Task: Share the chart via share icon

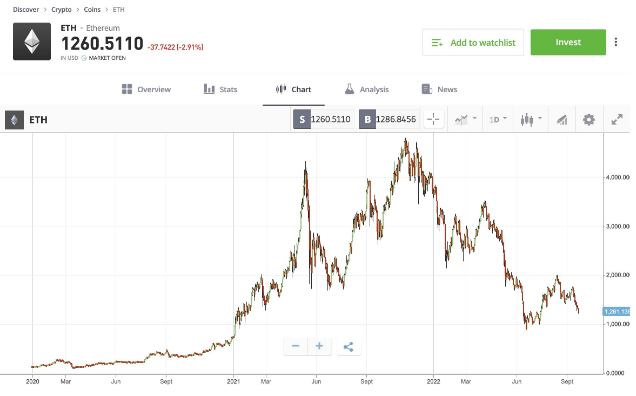Action: tap(348, 346)
